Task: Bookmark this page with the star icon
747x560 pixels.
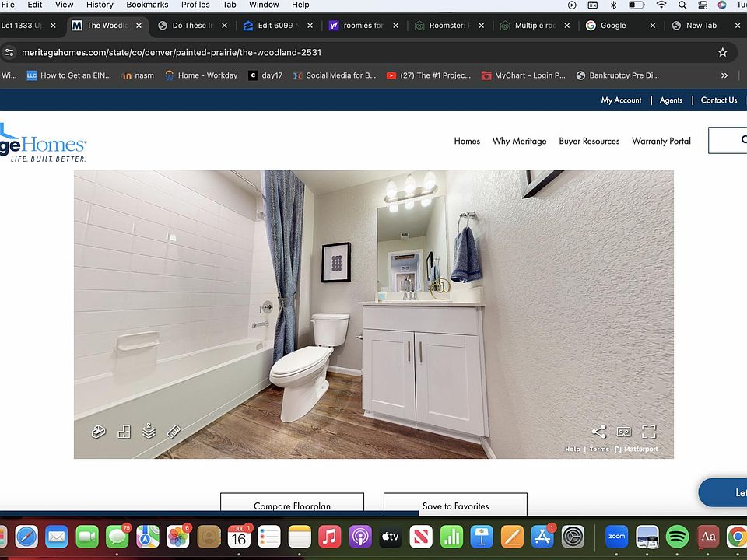Action: (722, 52)
